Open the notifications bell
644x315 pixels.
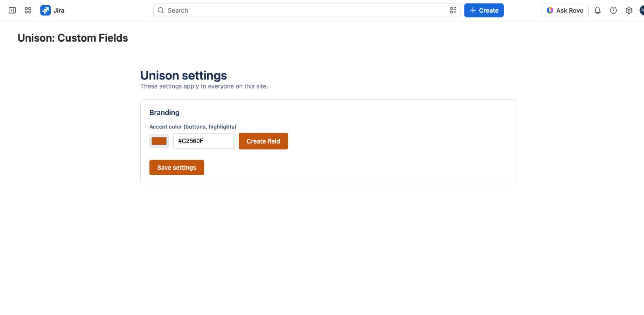(597, 10)
